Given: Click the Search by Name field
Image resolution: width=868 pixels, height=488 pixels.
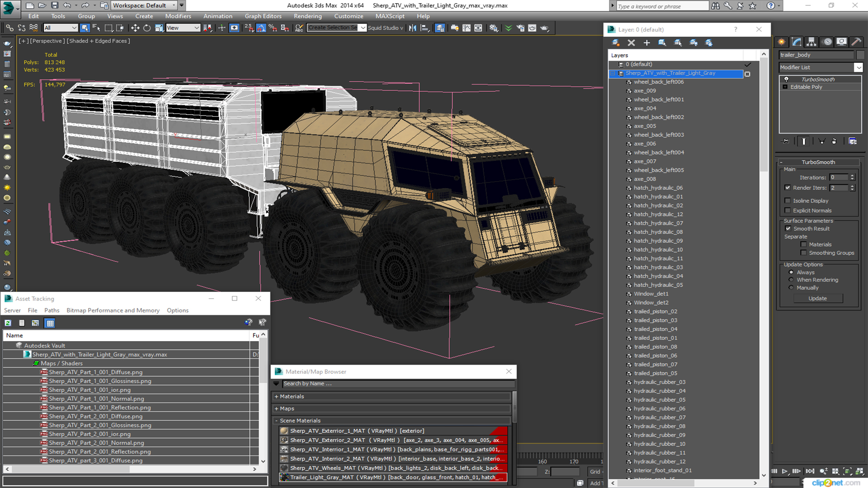Looking at the screenshot, I should click(398, 384).
